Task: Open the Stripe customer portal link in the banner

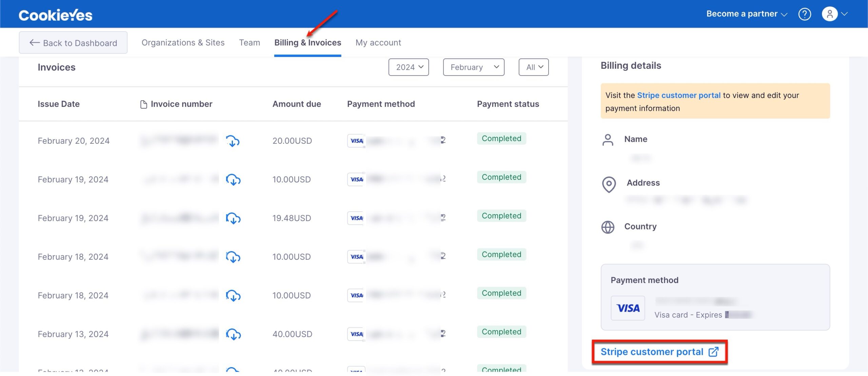Action: [679, 95]
